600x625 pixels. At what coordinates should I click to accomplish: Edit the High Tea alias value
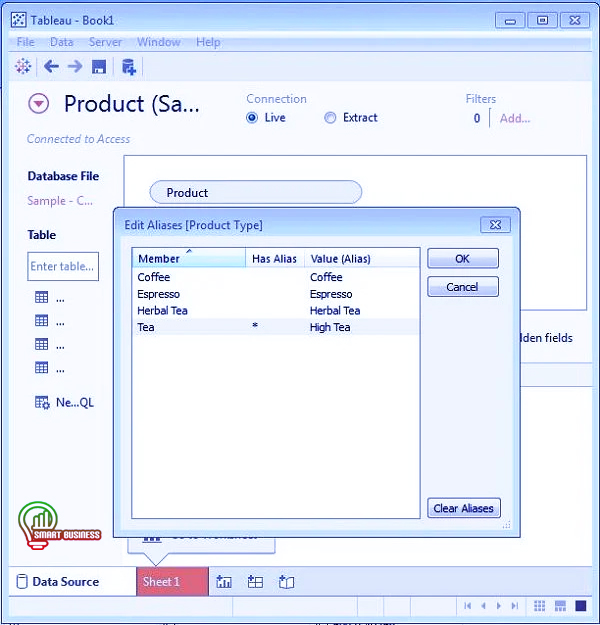pos(330,327)
